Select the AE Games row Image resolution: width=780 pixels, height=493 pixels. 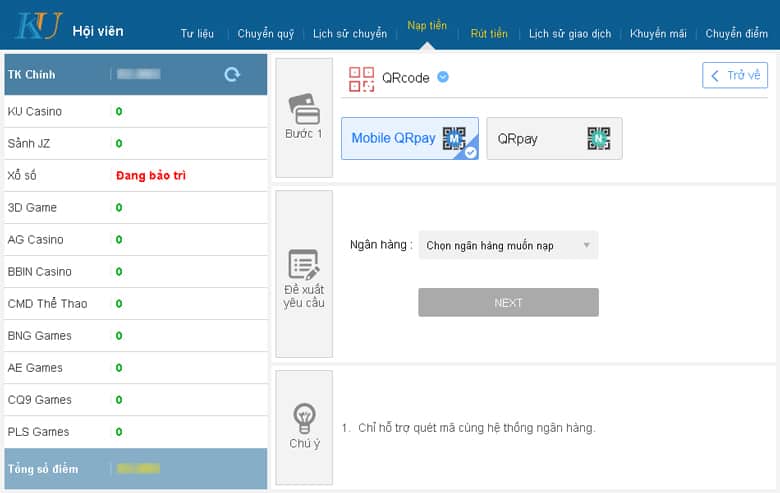point(135,368)
